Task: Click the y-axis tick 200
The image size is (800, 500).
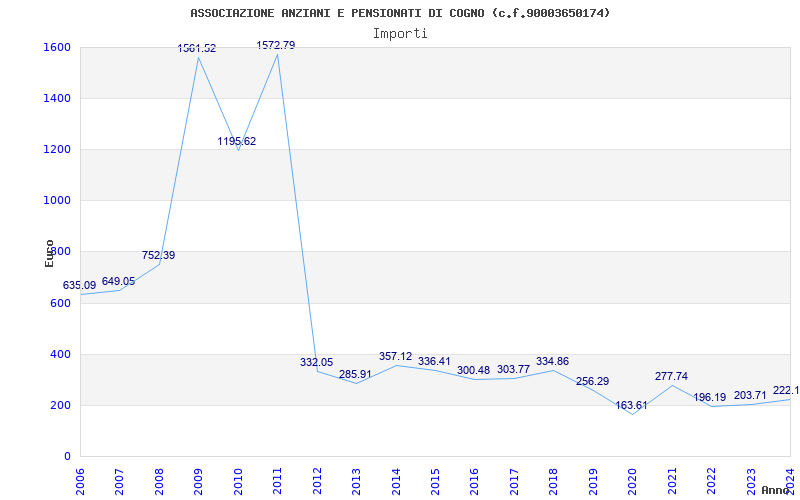Action: coord(59,405)
